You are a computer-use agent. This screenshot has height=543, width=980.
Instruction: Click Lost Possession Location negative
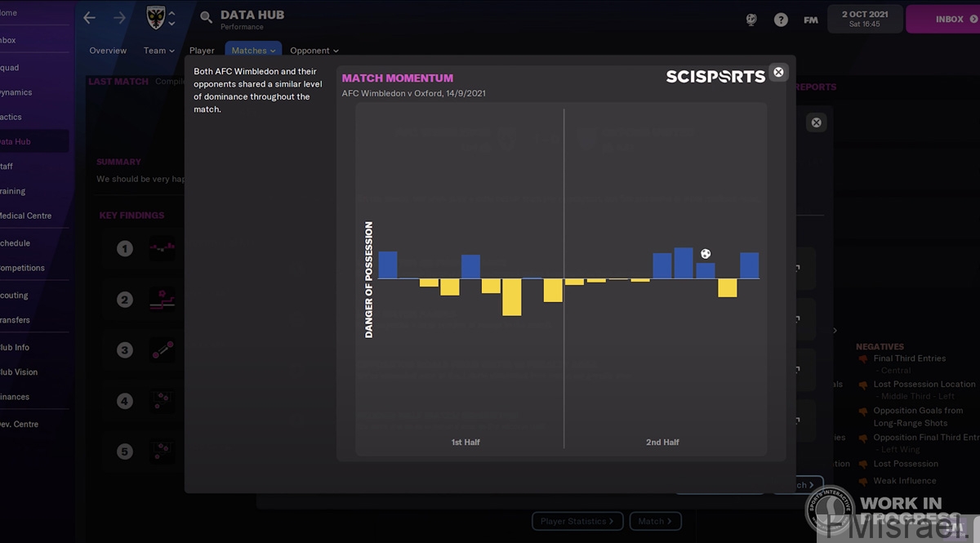924,384
